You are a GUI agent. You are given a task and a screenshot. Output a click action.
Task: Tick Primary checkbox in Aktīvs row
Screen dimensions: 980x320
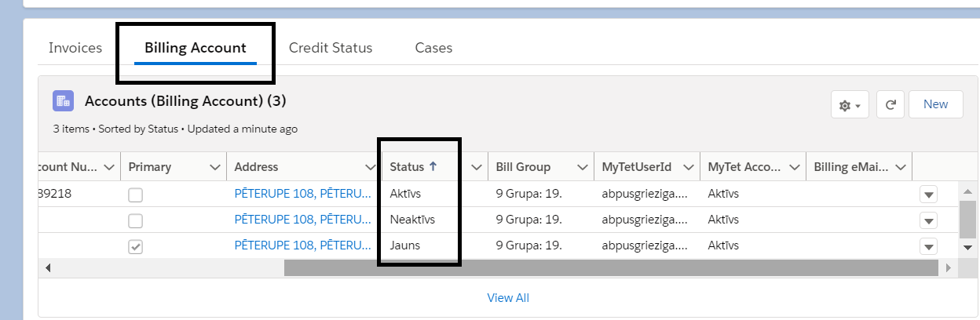(136, 195)
